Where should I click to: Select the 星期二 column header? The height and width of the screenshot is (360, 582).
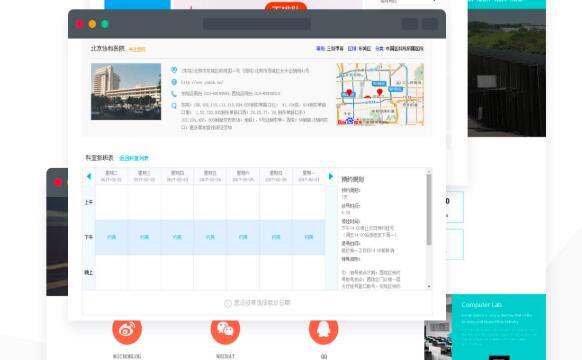[111, 176]
